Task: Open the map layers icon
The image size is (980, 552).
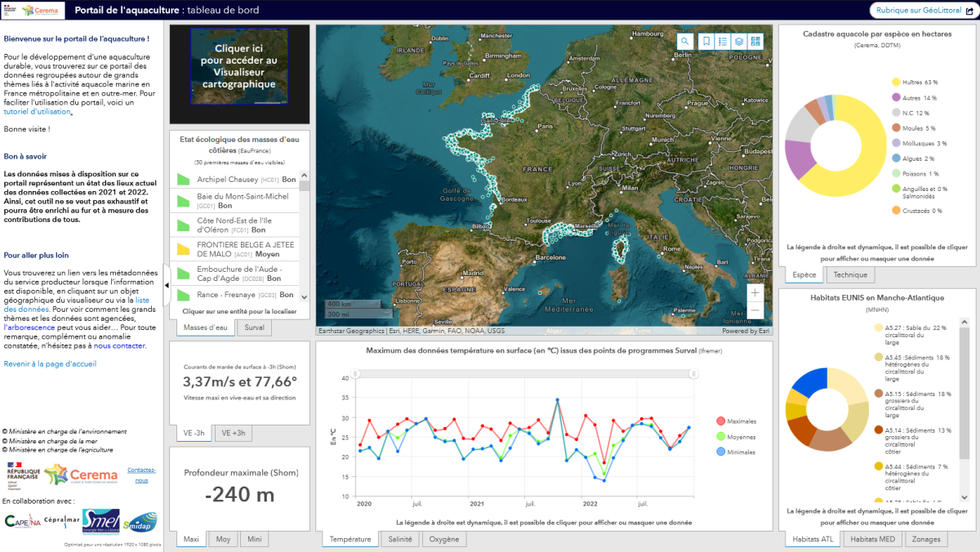Action: point(737,42)
